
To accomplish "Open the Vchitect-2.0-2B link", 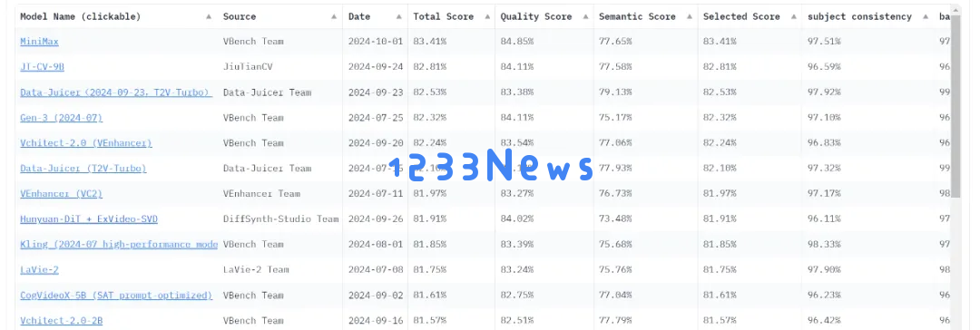I will point(62,320).
